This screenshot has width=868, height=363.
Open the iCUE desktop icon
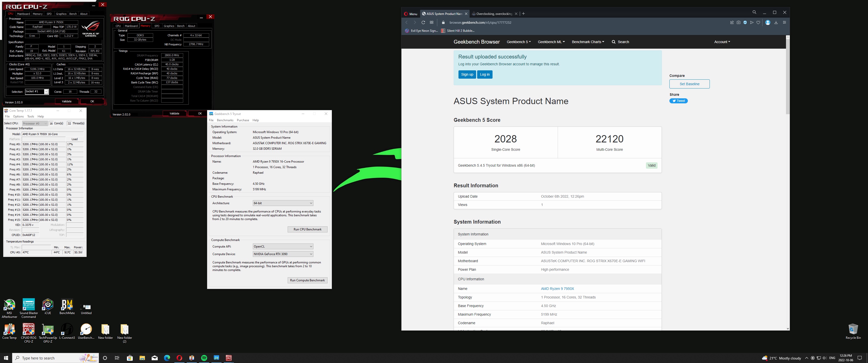tap(48, 307)
